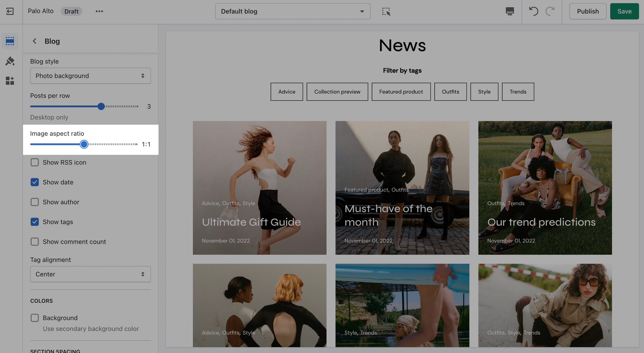This screenshot has height=353, width=644.
Task: Activate the inspector selection tool
Action: [x=386, y=11]
